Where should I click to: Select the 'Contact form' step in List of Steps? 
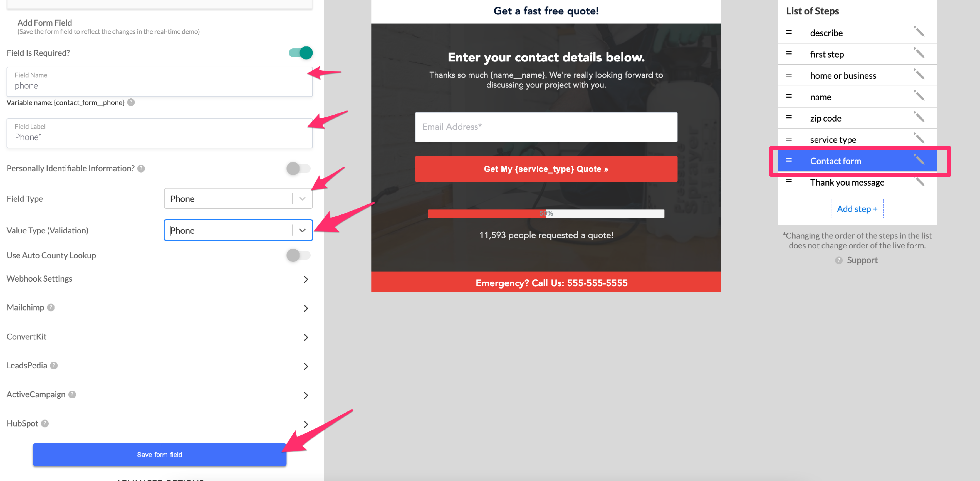tap(857, 161)
